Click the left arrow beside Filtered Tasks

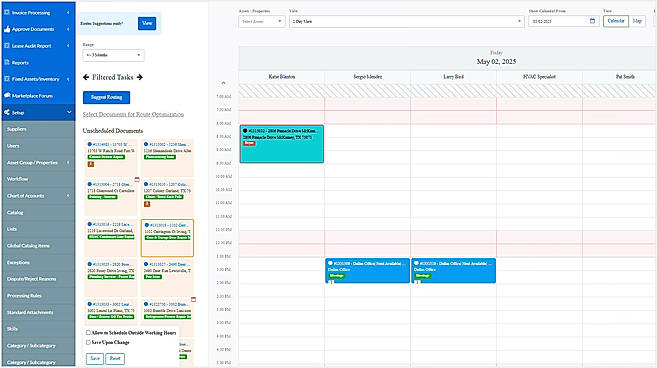click(86, 77)
